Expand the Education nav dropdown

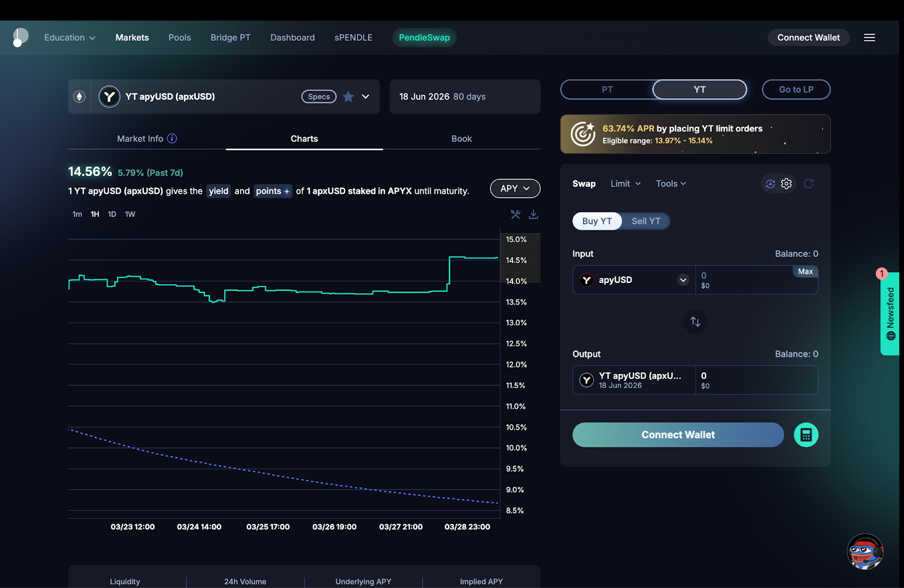pos(69,37)
